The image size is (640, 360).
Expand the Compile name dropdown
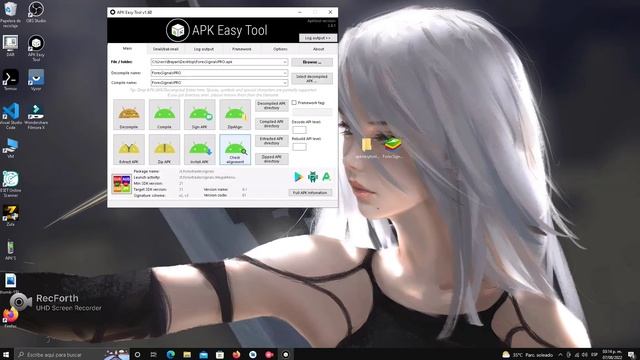tap(285, 82)
